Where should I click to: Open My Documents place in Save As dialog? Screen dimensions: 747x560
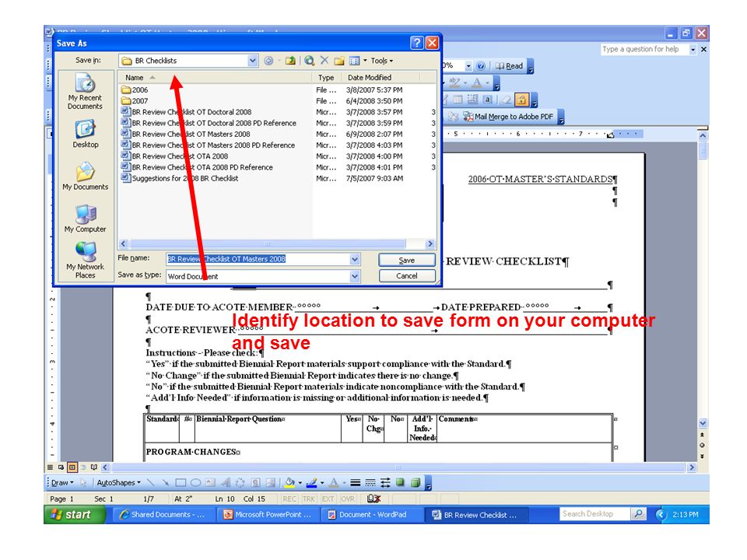86,176
